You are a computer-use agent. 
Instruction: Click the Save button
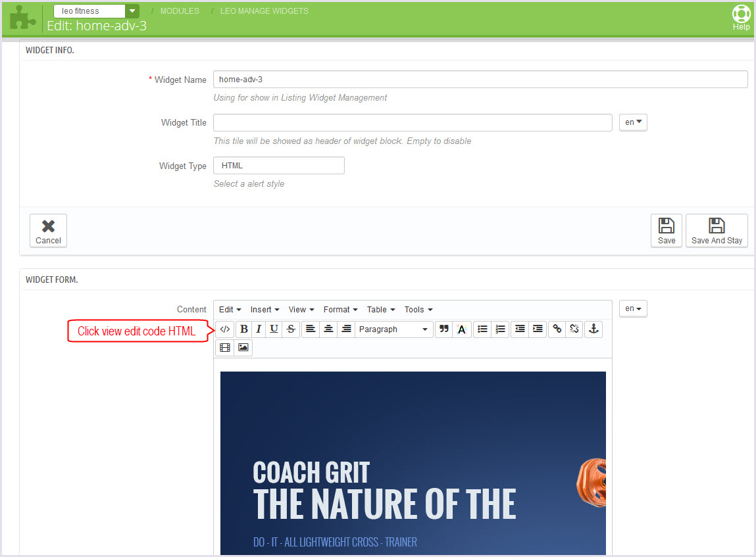667,231
